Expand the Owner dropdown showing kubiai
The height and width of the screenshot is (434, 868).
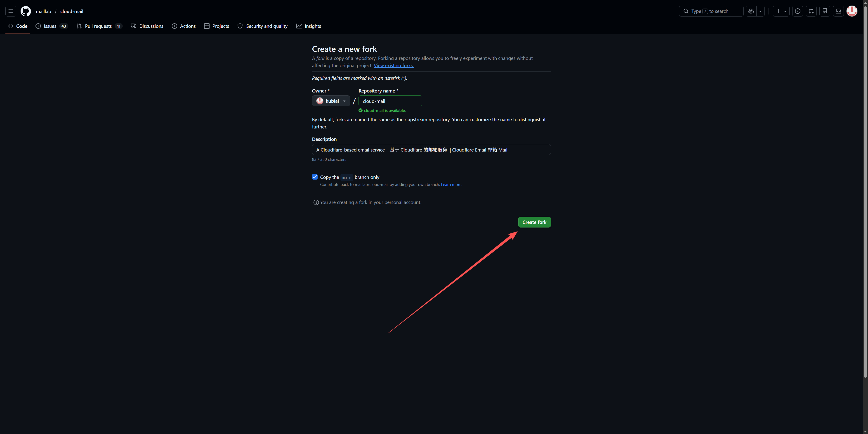[331, 101]
